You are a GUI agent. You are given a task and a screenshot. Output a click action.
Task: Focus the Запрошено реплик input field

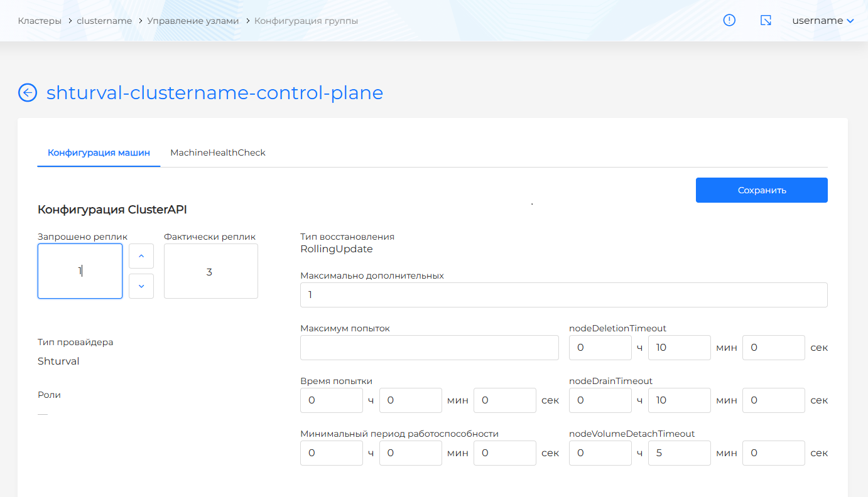click(80, 271)
